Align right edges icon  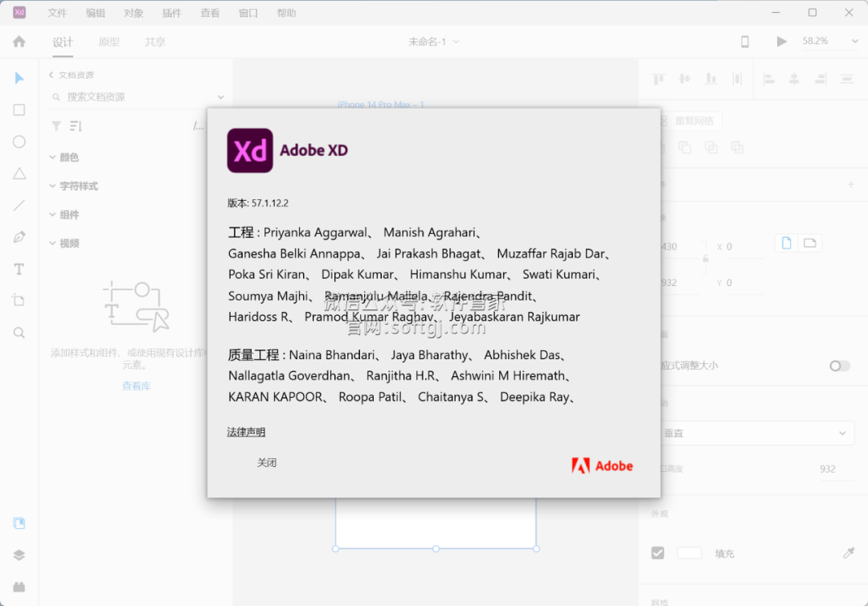tap(821, 79)
